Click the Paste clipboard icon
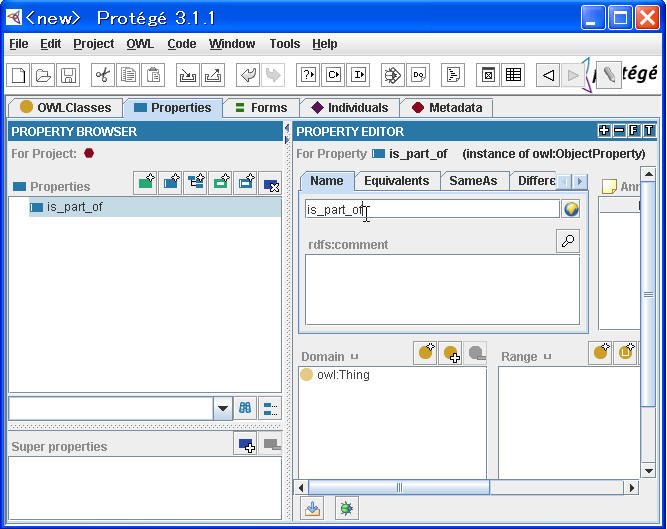Screen dimensions: 667x529 click(153, 75)
